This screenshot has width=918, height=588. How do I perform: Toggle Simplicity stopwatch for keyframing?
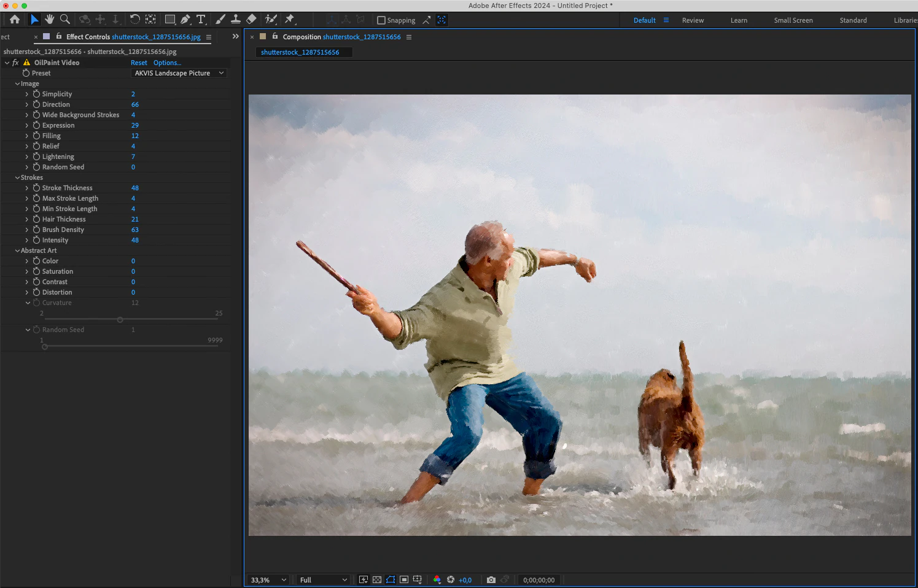click(x=36, y=94)
